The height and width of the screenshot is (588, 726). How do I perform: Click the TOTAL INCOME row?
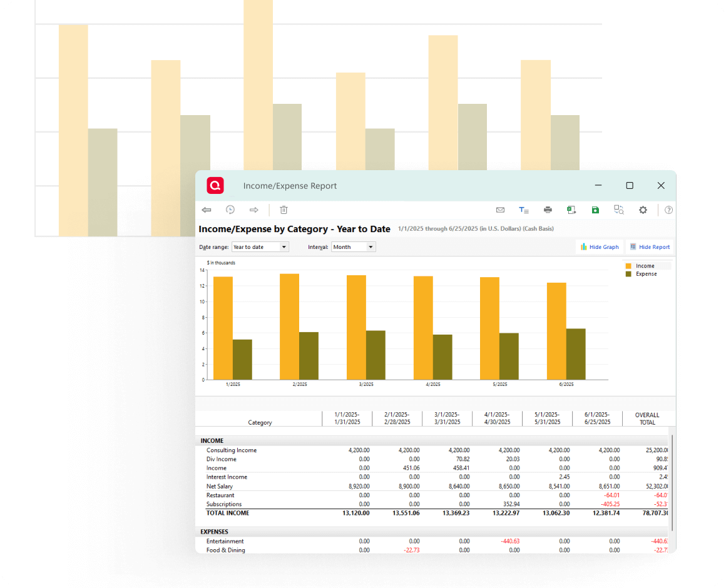point(230,513)
